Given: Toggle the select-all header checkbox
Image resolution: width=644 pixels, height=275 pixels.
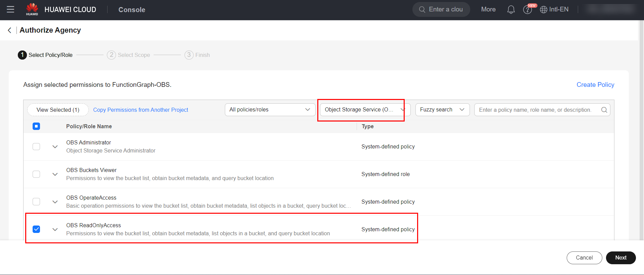Looking at the screenshot, I should [x=36, y=126].
